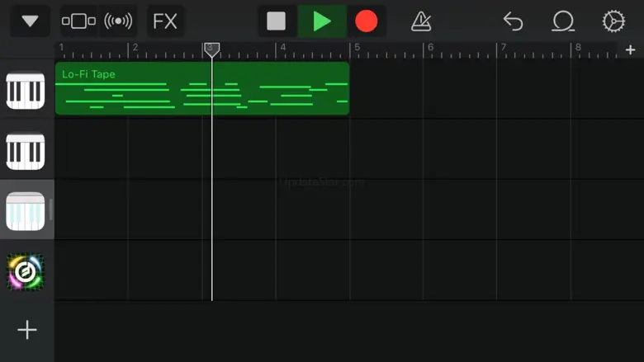Select the first piano track header

pos(26,91)
